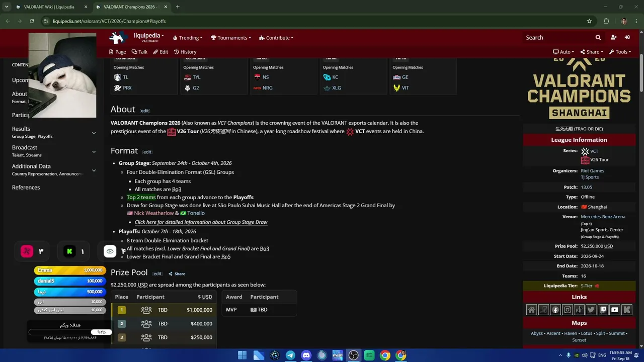Open the Facebook link icon

click(555, 310)
